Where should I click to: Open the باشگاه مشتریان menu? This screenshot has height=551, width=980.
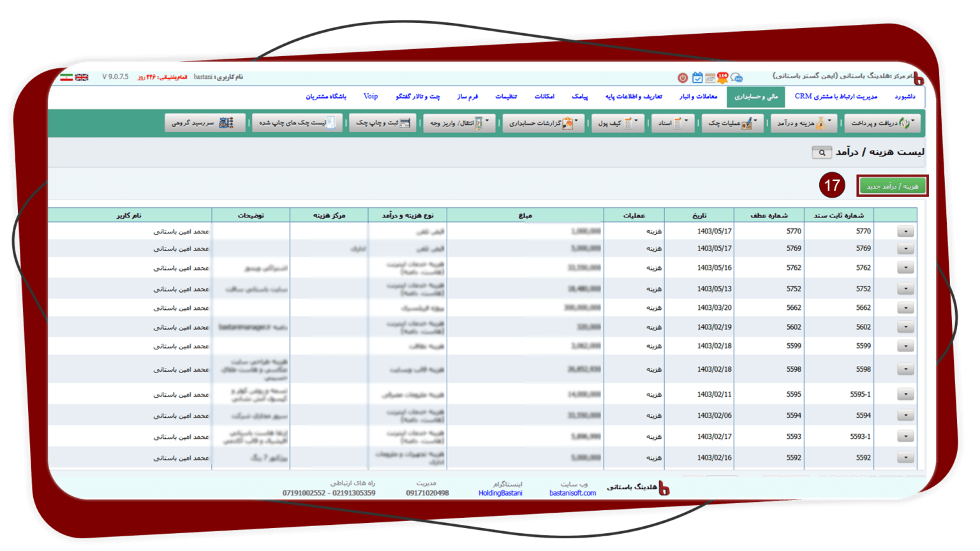tap(325, 96)
